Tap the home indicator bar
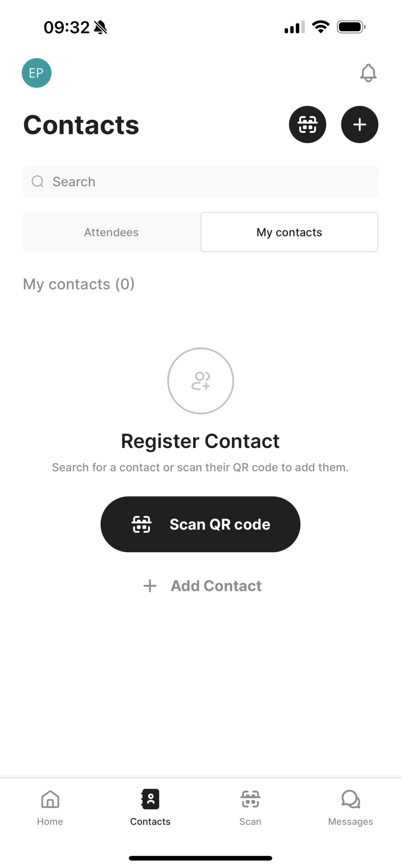 click(200, 858)
